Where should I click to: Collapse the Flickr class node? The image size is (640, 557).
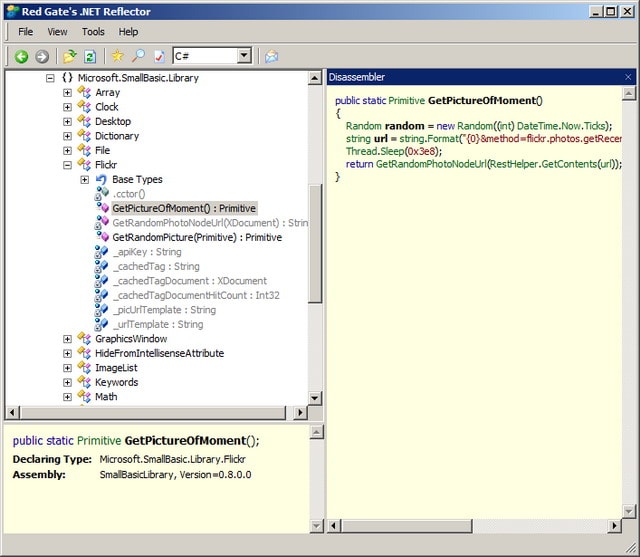[x=67, y=165]
